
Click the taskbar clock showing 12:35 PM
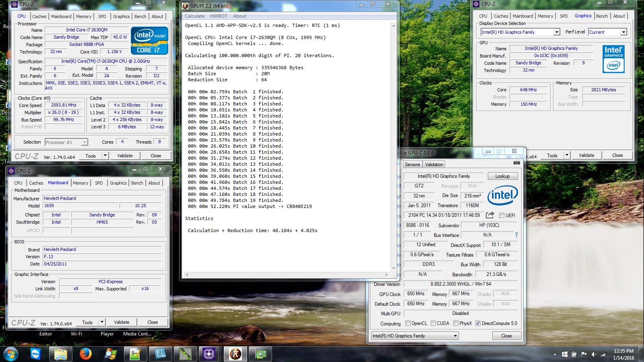point(623,354)
